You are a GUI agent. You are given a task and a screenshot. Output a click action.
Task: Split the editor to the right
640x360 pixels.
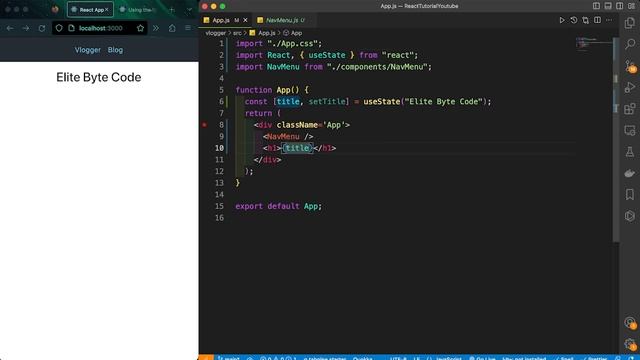[597, 20]
